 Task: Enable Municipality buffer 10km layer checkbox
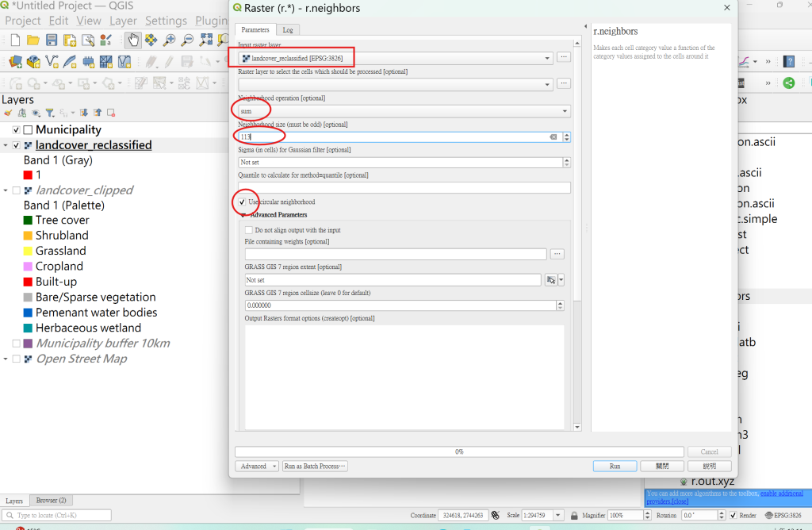click(x=16, y=343)
